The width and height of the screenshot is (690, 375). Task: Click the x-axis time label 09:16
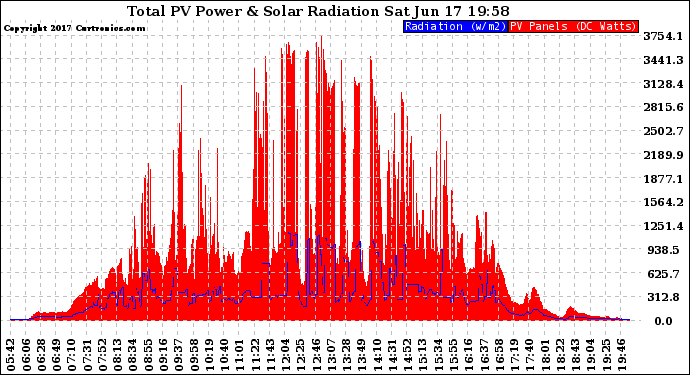pos(163,355)
